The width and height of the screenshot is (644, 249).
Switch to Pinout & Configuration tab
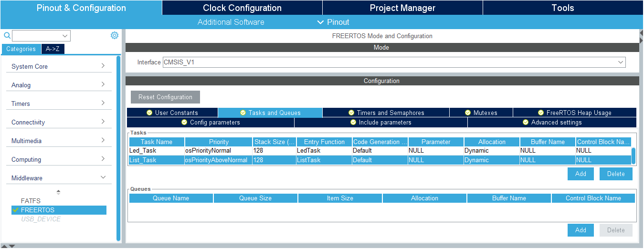coord(81,8)
